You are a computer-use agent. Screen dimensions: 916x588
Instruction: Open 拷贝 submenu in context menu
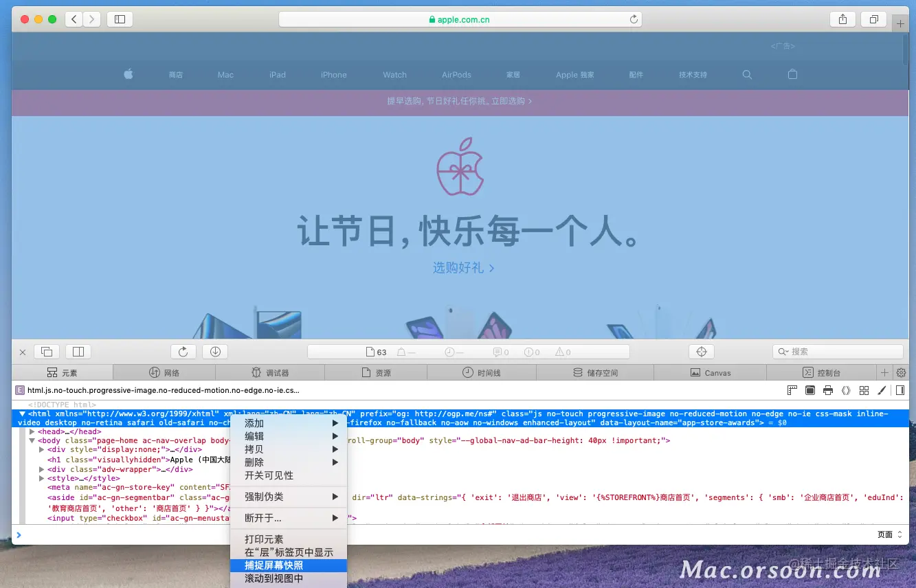(x=289, y=449)
